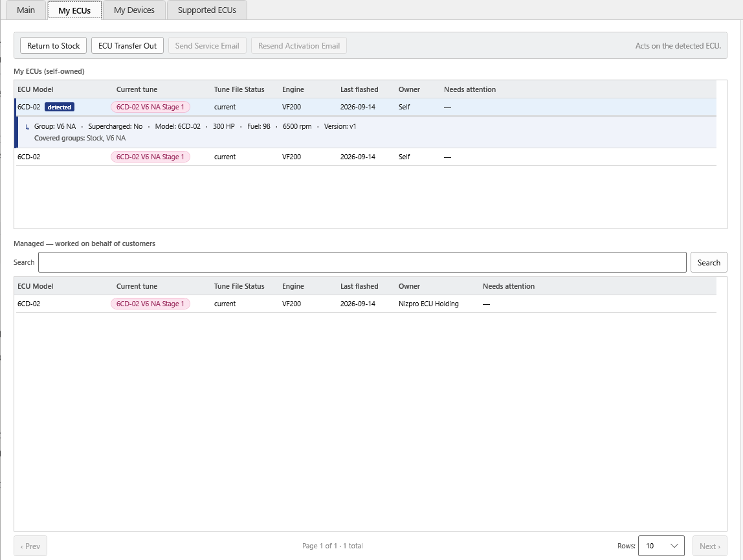Image resolution: width=743 pixels, height=560 pixels.
Task: Click the managed row's Stage 1 tune tag
Action: pyautogui.click(x=150, y=304)
